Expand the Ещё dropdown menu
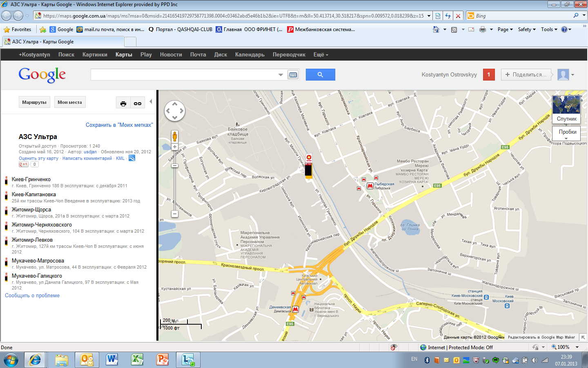 pos(321,54)
